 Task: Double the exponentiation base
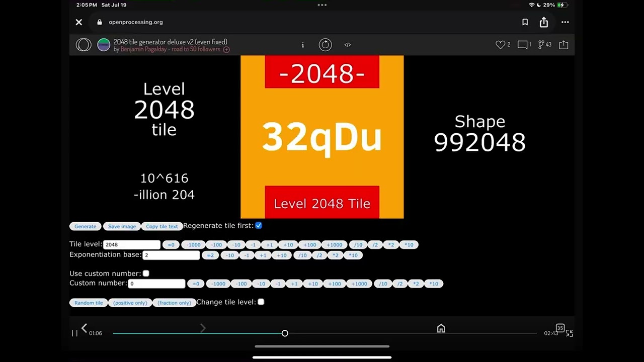[x=336, y=255]
